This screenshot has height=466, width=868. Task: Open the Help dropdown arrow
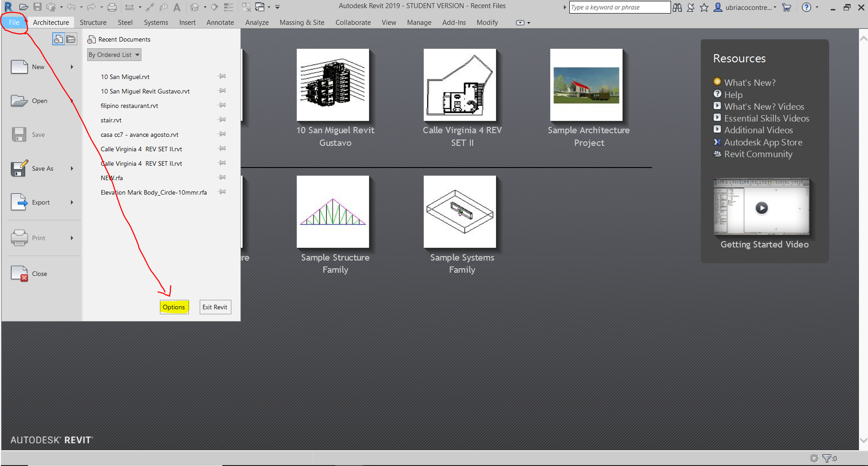[817, 7]
